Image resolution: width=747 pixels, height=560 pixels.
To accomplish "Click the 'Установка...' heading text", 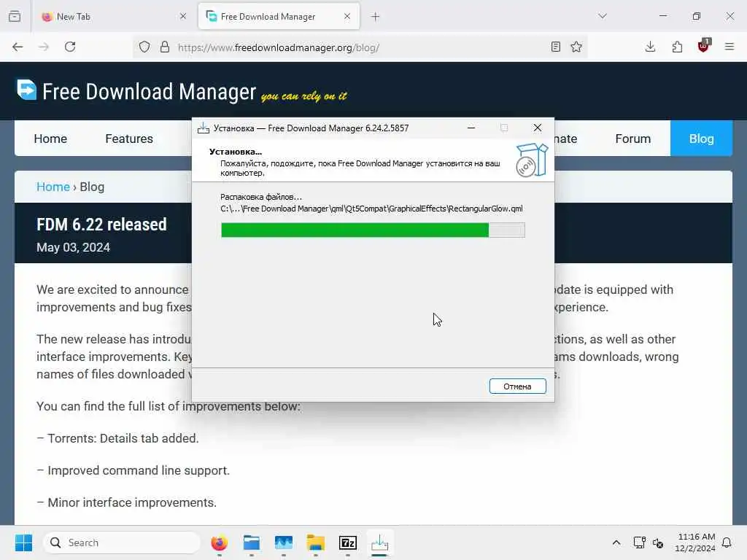I will click(236, 152).
